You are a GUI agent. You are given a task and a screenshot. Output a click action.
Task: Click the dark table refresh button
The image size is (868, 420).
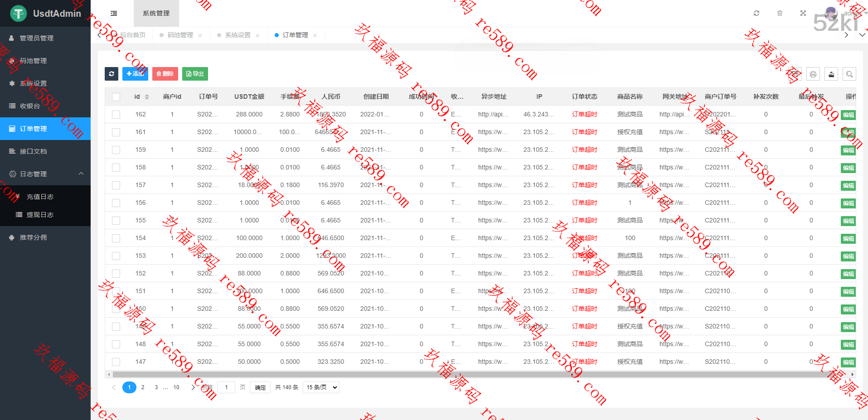tap(112, 74)
